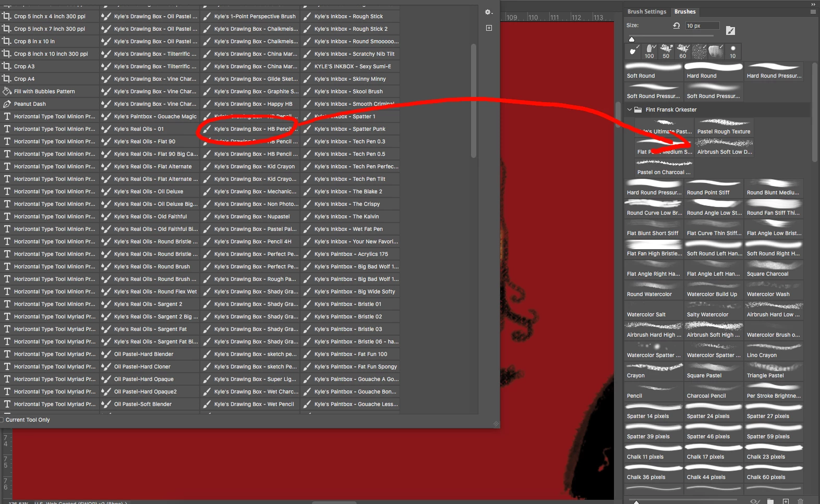The image size is (820, 504).
Task: Click the tool presets list scrollbar
Action: click(473, 101)
